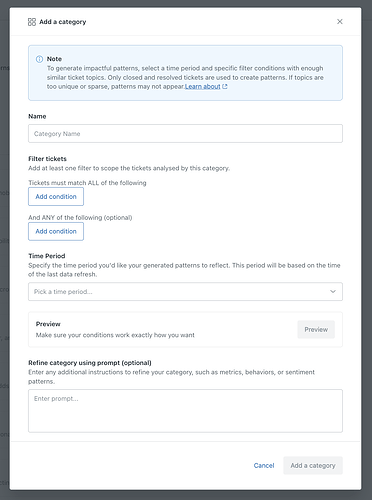Click the info icon beside Note
Viewport: 372px width, 500px height.
pyautogui.click(x=39, y=59)
